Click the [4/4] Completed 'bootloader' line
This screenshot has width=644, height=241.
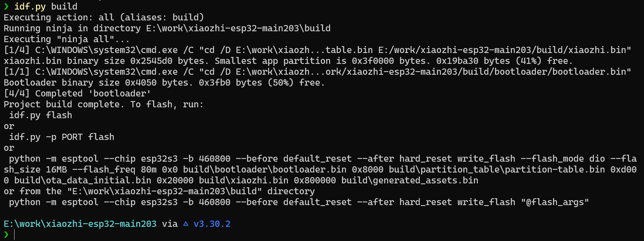point(77,94)
